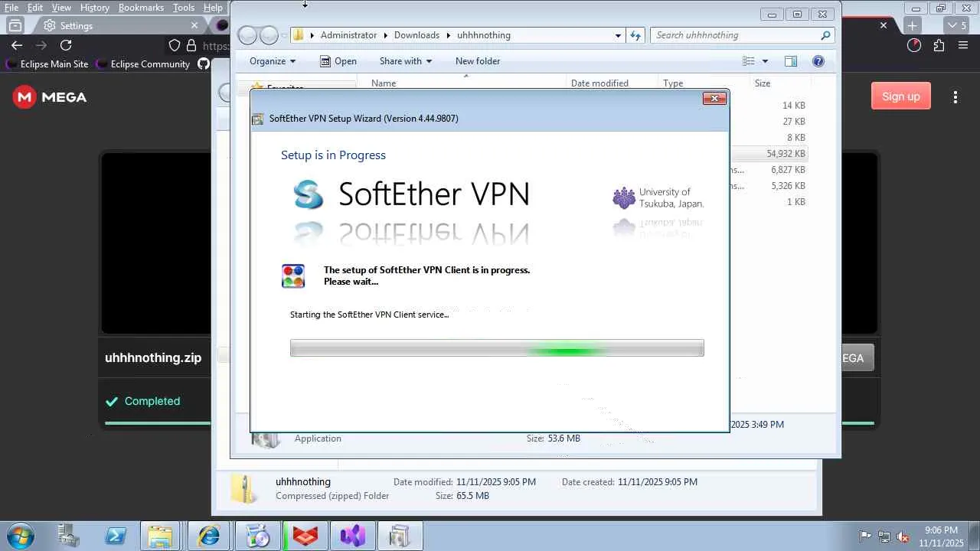The height and width of the screenshot is (551, 980).
Task: Click Administrator in the Explorer address path
Action: 348,35
